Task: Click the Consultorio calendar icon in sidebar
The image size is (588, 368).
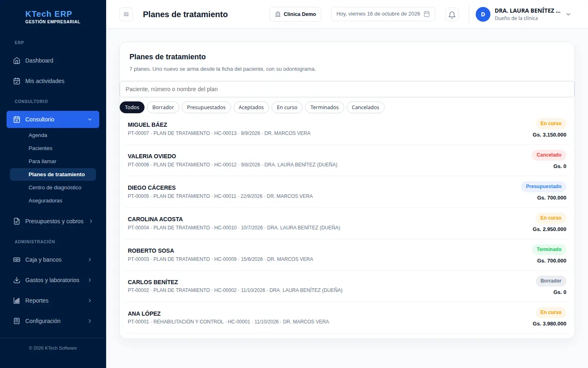Action: (17, 119)
